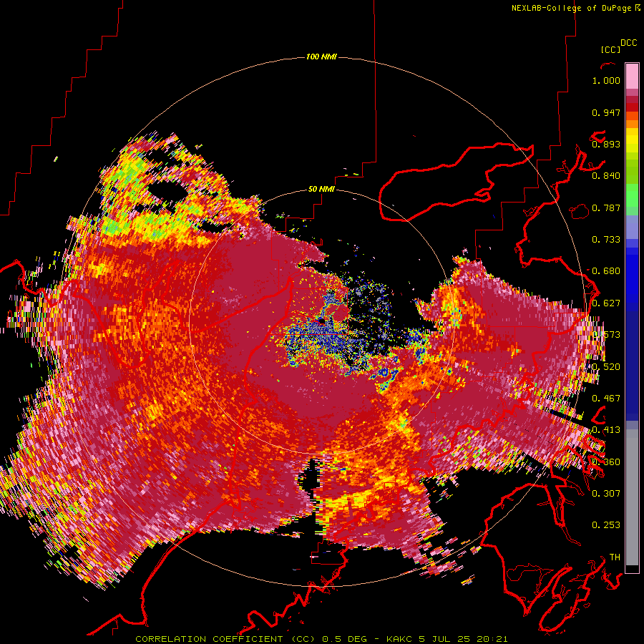This screenshot has height=644, width=644.
Task: Click the 0.680 scale value
Action: pos(606,271)
